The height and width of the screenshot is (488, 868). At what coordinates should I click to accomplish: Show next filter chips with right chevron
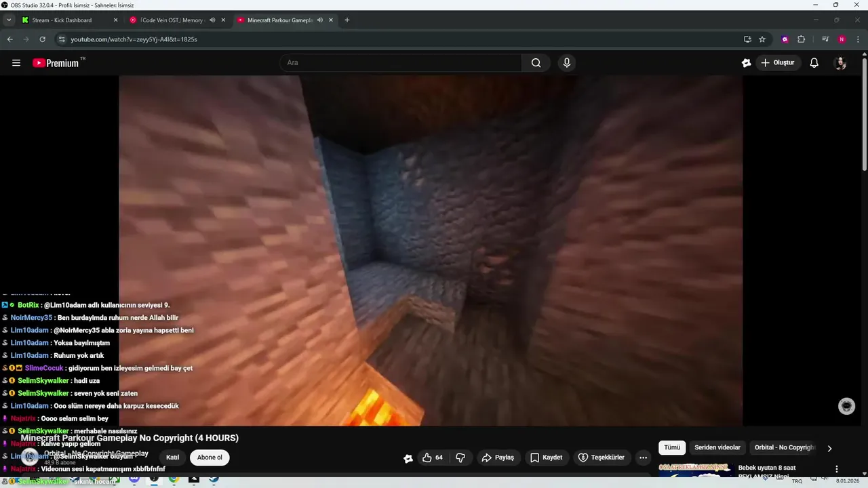click(829, 448)
